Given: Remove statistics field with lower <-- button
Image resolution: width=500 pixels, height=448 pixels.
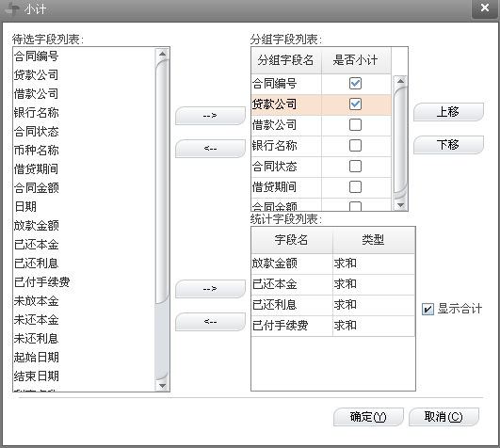Looking at the screenshot, I should coord(210,322).
